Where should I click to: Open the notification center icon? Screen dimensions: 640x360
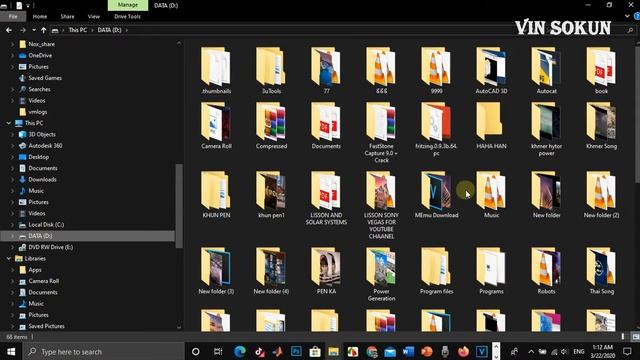627,351
